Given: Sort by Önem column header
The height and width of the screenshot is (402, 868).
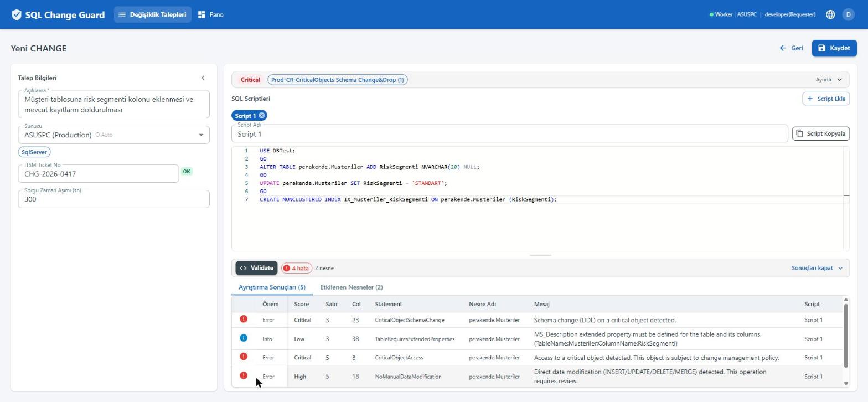Looking at the screenshot, I should (x=271, y=304).
